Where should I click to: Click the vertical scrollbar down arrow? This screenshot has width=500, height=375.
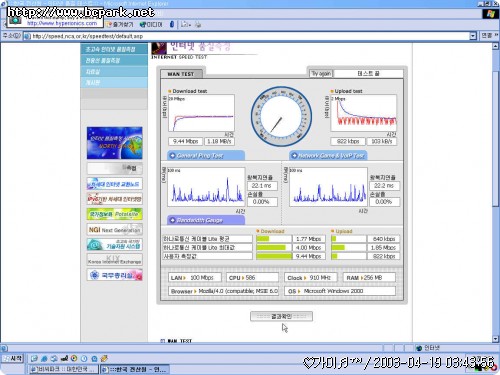point(495,339)
